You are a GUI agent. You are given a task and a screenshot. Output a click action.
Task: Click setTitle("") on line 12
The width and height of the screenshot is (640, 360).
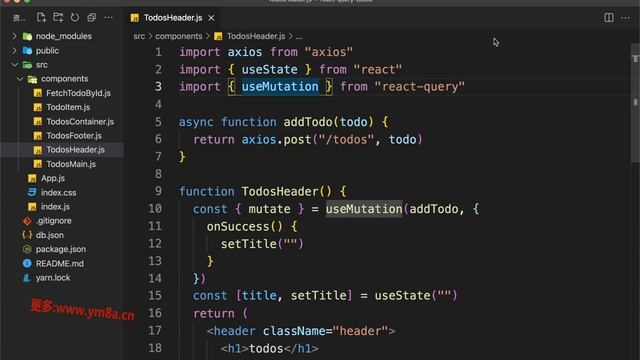tap(262, 244)
